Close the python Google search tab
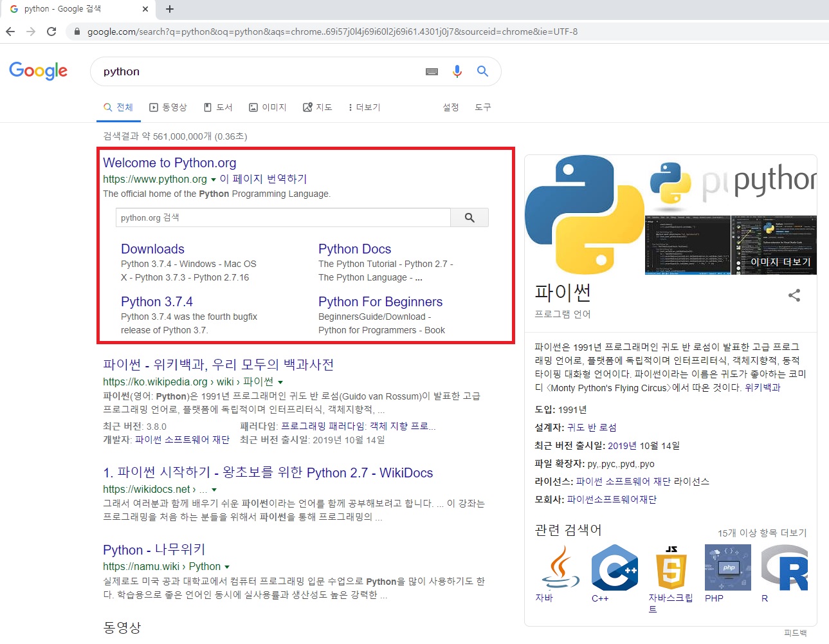Viewport: 829px width, 644px height. pos(145,9)
